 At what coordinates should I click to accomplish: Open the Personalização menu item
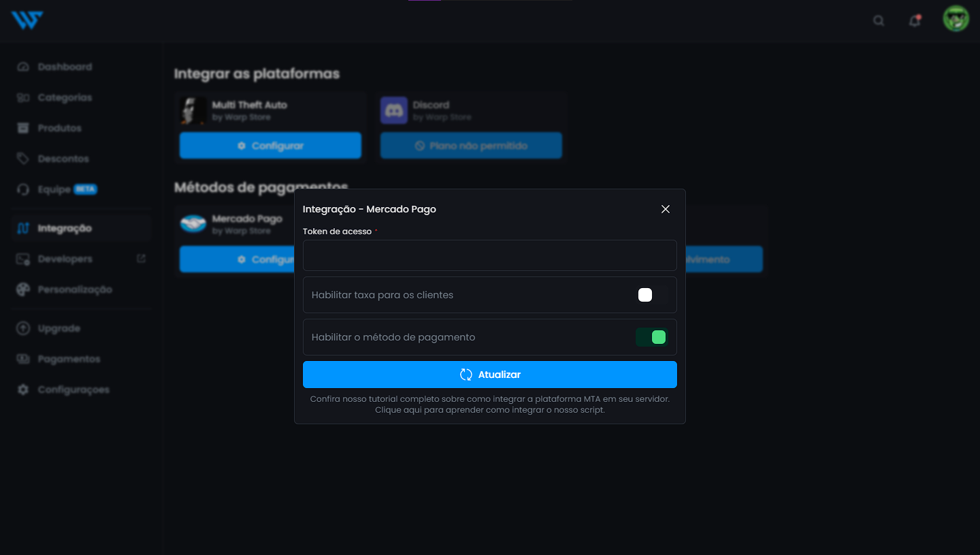coord(81,289)
